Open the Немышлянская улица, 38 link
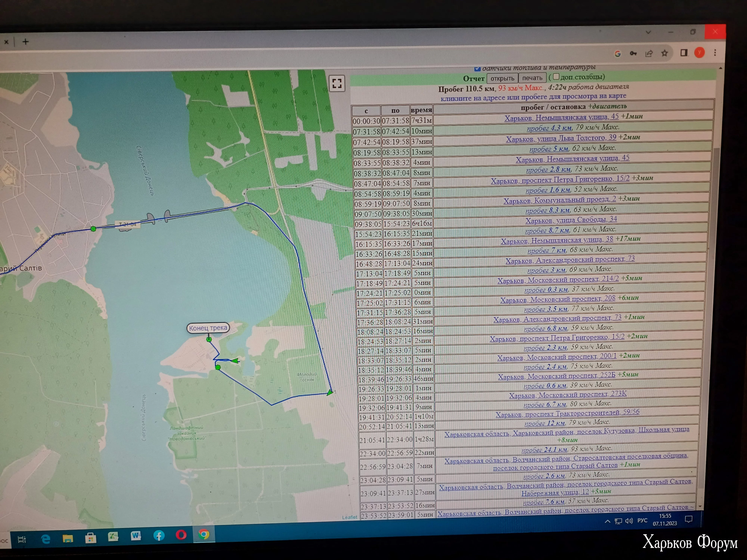This screenshot has width=747, height=560. 557,240
